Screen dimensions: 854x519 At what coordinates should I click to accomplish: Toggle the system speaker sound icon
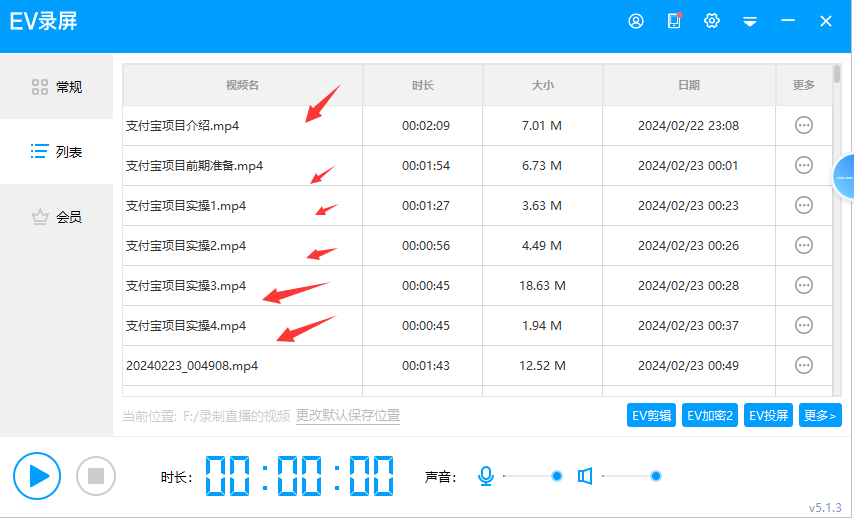pyautogui.click(x=585, y=476)
